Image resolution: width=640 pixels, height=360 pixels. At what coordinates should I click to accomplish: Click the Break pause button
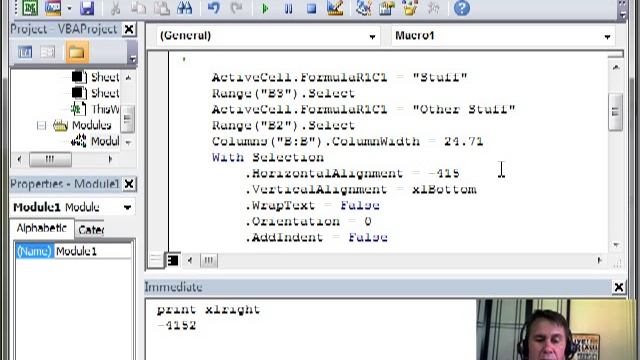(288, 8)
